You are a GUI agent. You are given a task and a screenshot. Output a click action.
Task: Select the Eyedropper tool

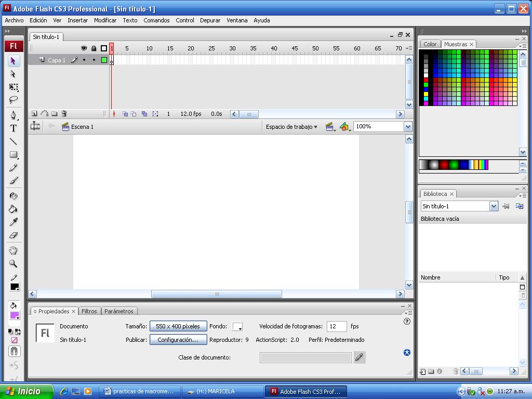tap(13, 222)
